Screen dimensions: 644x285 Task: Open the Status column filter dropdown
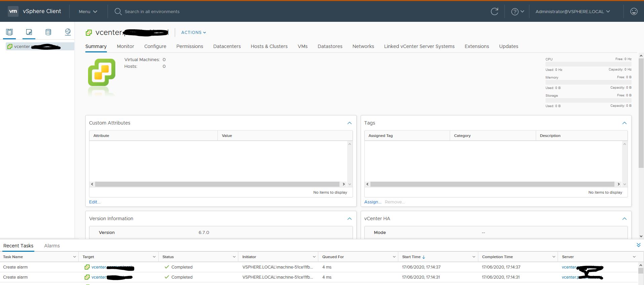(x=234, y=257)
